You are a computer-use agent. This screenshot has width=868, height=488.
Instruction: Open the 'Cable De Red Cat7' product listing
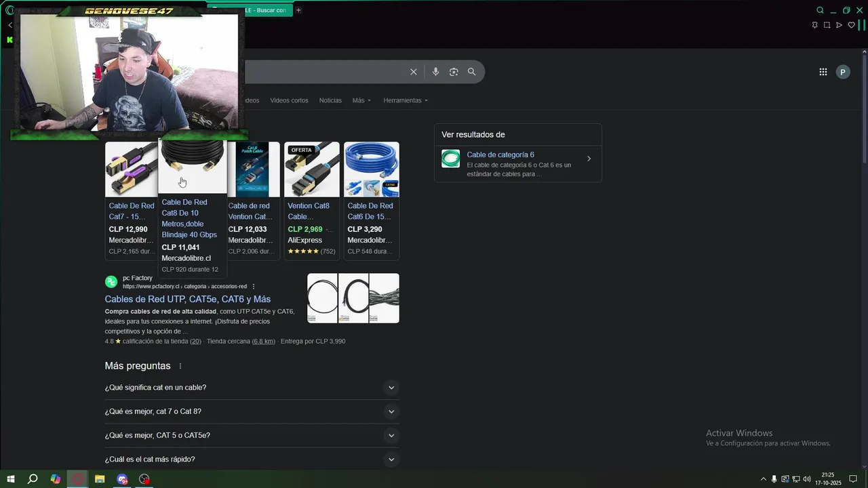coord(132,211)
